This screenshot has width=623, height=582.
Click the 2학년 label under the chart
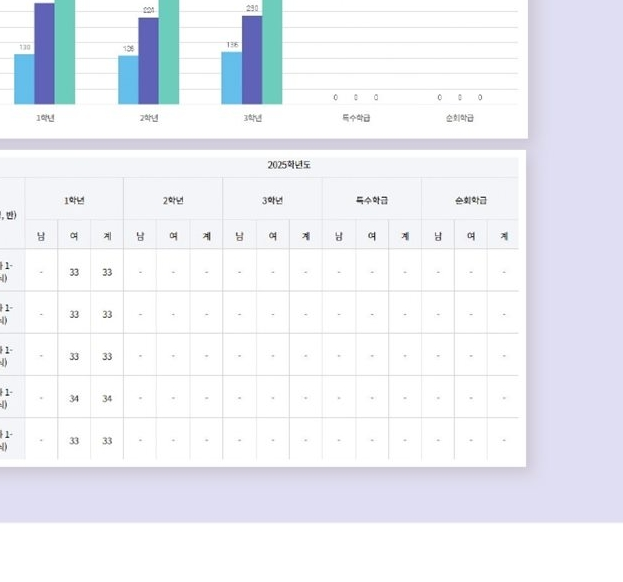pyautogui.click(x=149, y=118)
